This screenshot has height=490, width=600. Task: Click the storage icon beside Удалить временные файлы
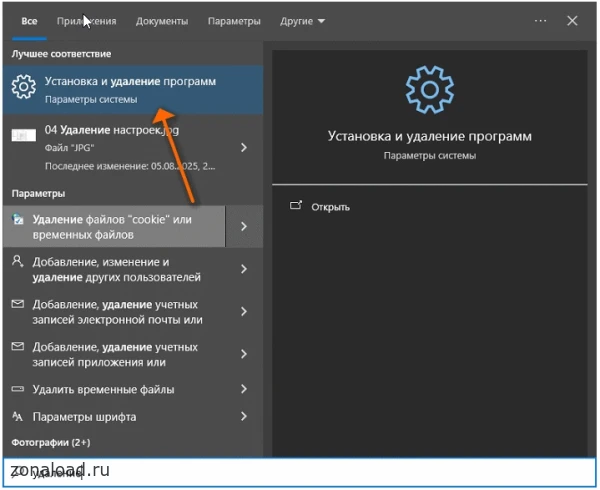pos(18,389)
